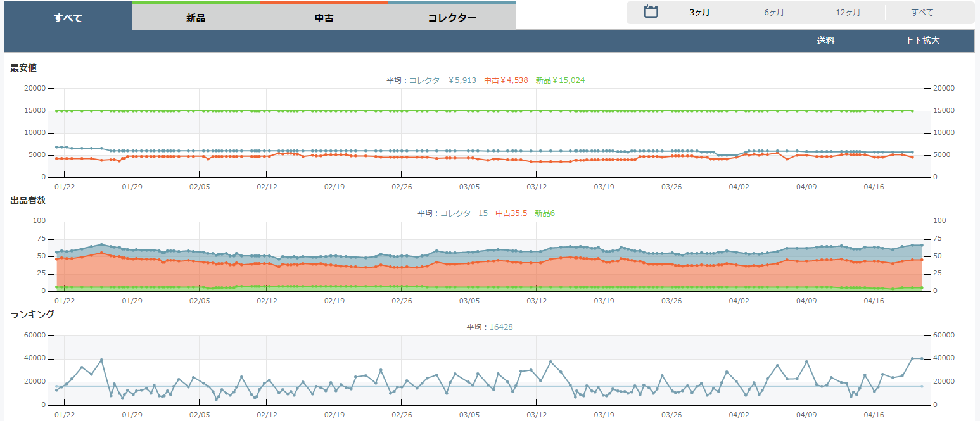Switch to the 新品 tab

click(x=196, y=18)
